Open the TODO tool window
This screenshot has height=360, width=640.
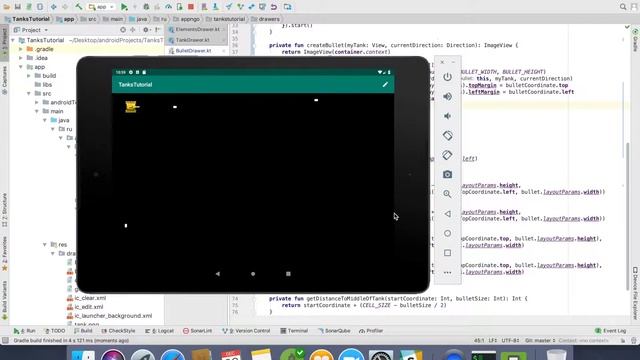tap(55, 331)
